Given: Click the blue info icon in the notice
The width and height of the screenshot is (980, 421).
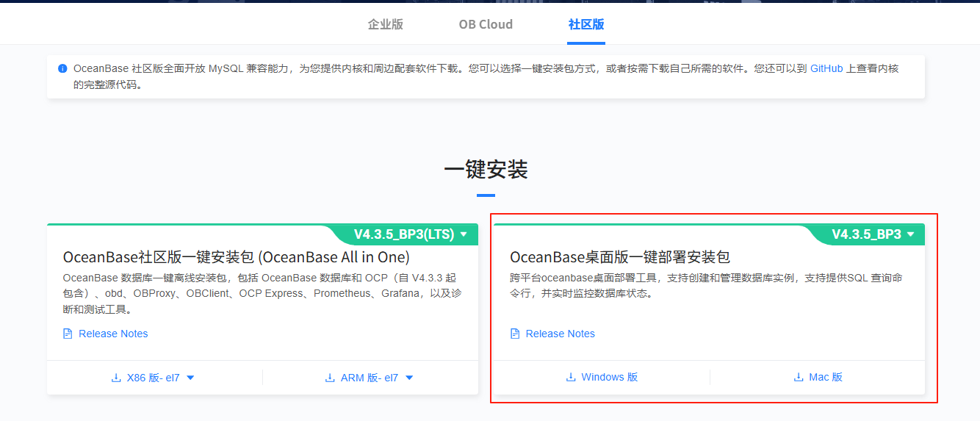Looking at the screenshot, I should (62, 68).
